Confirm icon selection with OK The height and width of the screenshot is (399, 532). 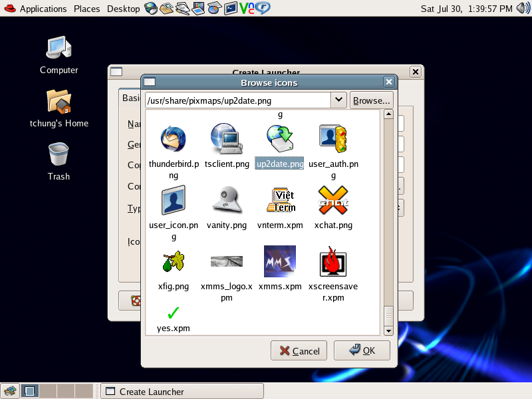[x=362, y=350]
